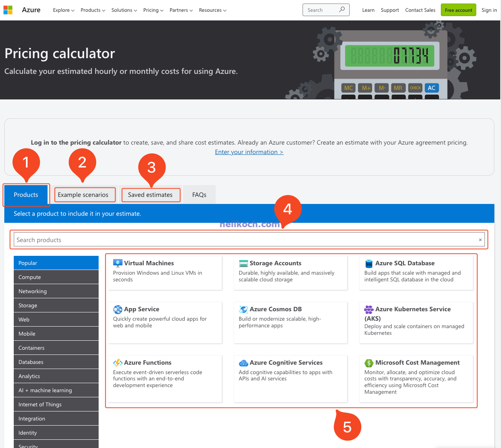Click the Sign in link
501x448 pixels.
pyautogui.click(x=489, y=10)
